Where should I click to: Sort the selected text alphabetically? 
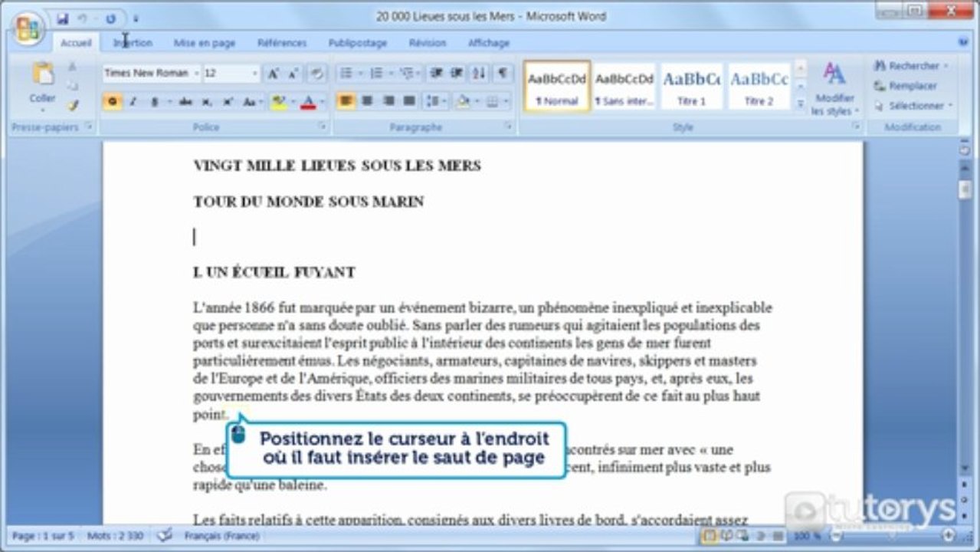(479, 73)
